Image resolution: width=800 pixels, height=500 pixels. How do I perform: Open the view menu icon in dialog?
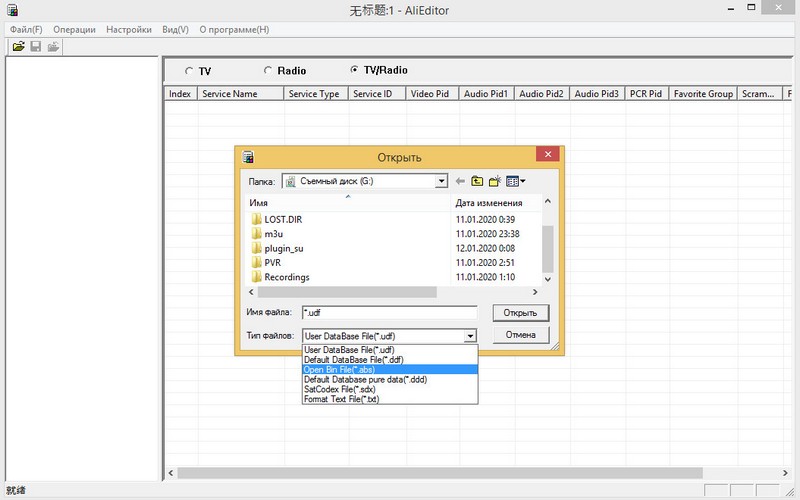515,181
